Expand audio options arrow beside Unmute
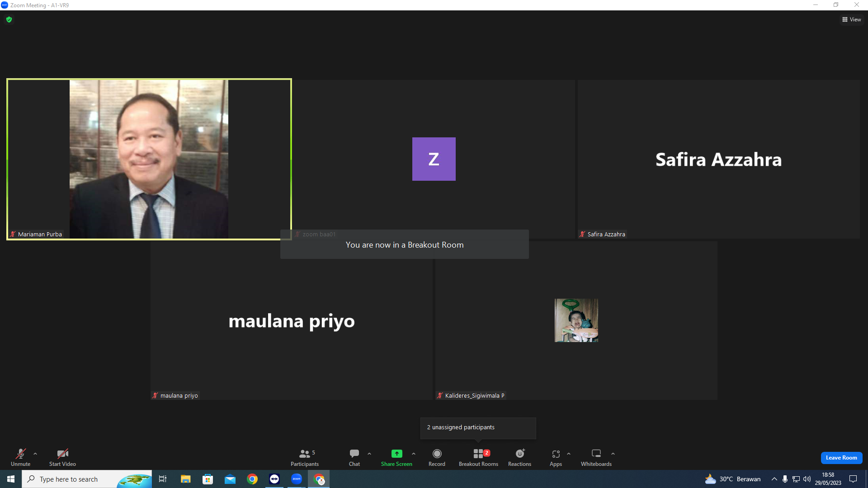868x488 pixels. pyautogui.click(x=35, y=454)
